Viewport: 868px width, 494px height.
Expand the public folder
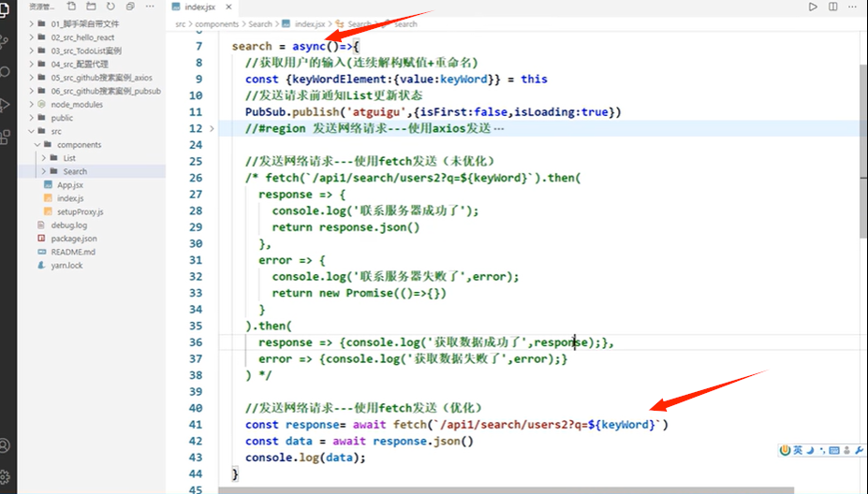coord(62,118)
